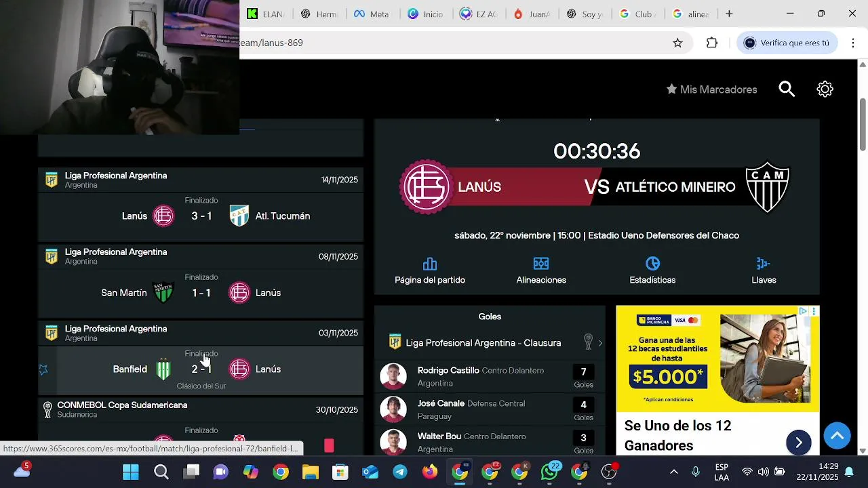Open Copilot from the taskbar
This screenshot has height=488, width=868.
point(251,472)
